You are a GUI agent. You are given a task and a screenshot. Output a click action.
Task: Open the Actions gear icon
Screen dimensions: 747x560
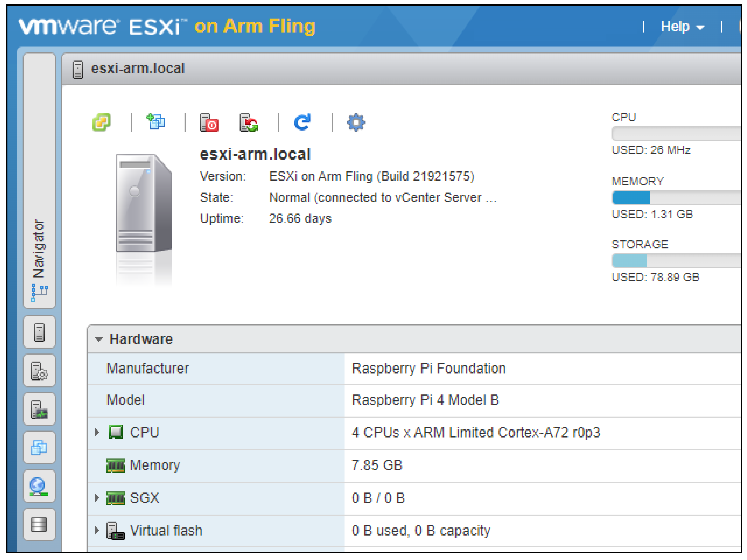pyautogui.click(x=356, y=122)
